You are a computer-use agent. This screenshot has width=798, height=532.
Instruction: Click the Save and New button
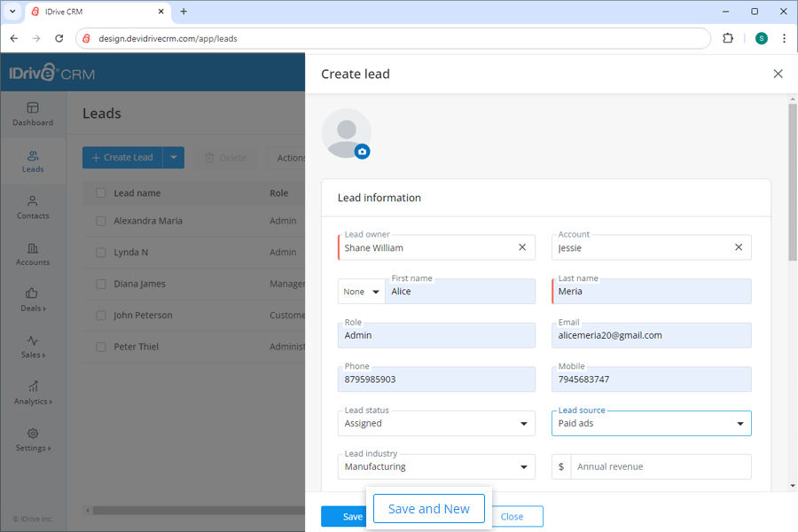pos(428,508)
